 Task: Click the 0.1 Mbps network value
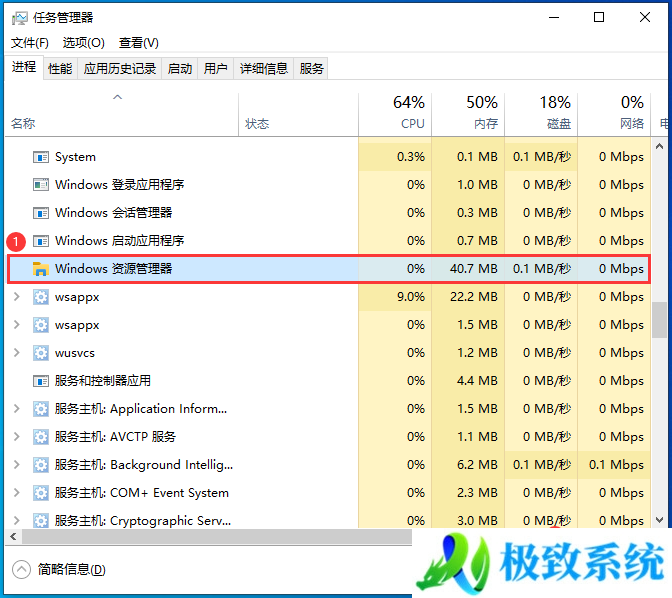tap(616, 465)
